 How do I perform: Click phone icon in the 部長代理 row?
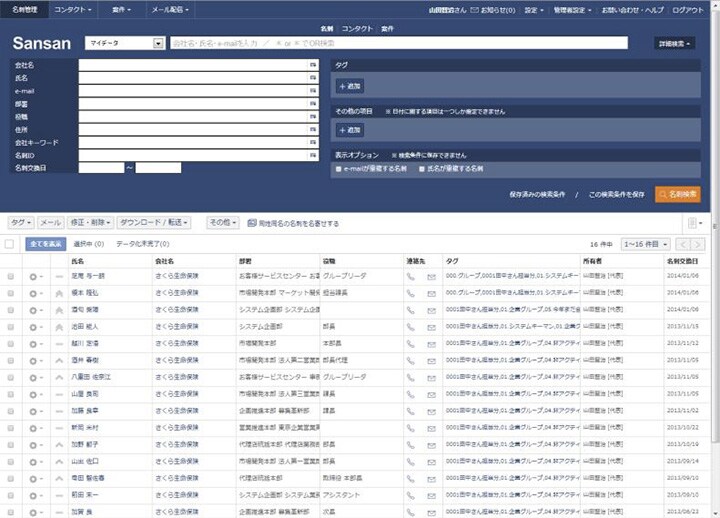(411, 361)
